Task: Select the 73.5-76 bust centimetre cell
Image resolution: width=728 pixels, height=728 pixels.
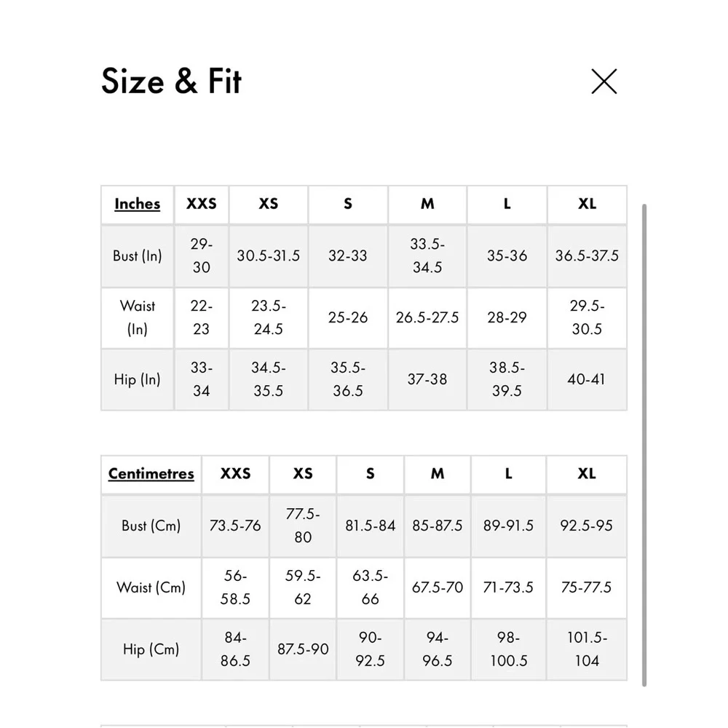Action: point(235,526)
